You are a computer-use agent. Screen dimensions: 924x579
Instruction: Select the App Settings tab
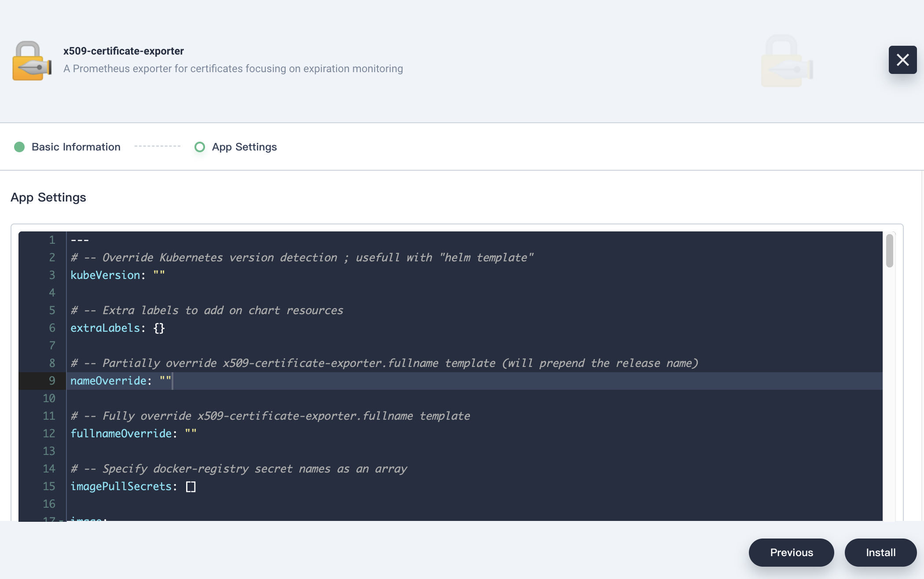(x=244, y=146)
